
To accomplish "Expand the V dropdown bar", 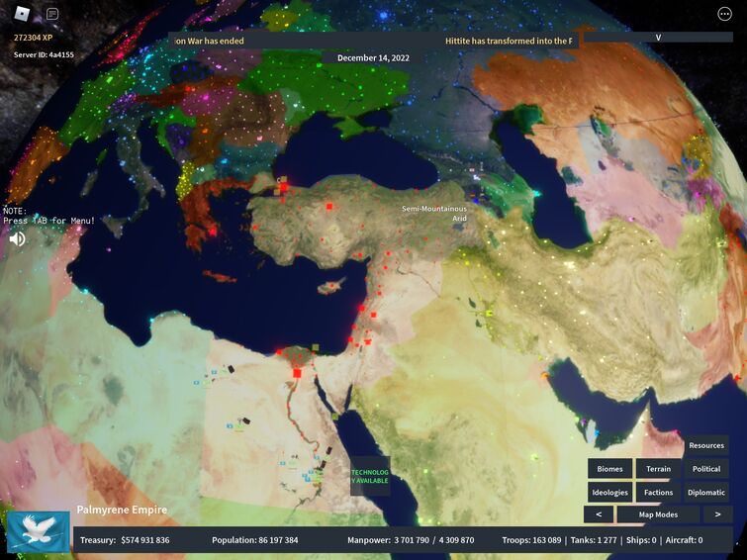I will (x=658, y=38).
